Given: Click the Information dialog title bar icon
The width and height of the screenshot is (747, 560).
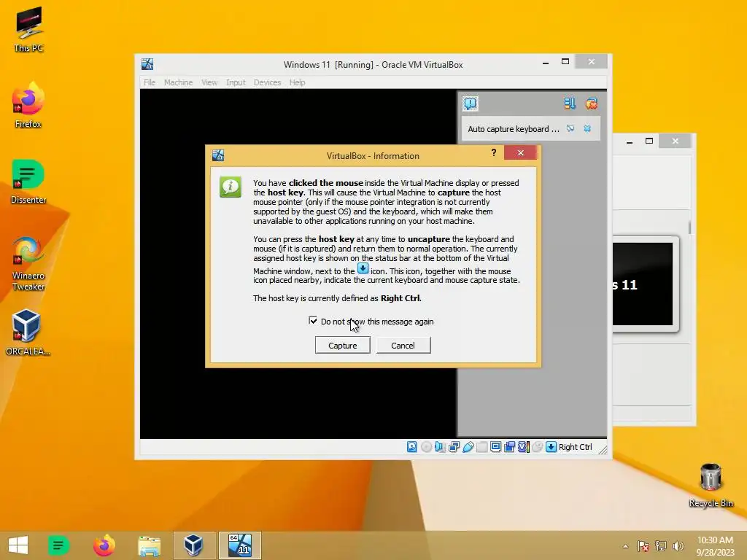Looking at the screenshot, I should (x=218, y=155).
